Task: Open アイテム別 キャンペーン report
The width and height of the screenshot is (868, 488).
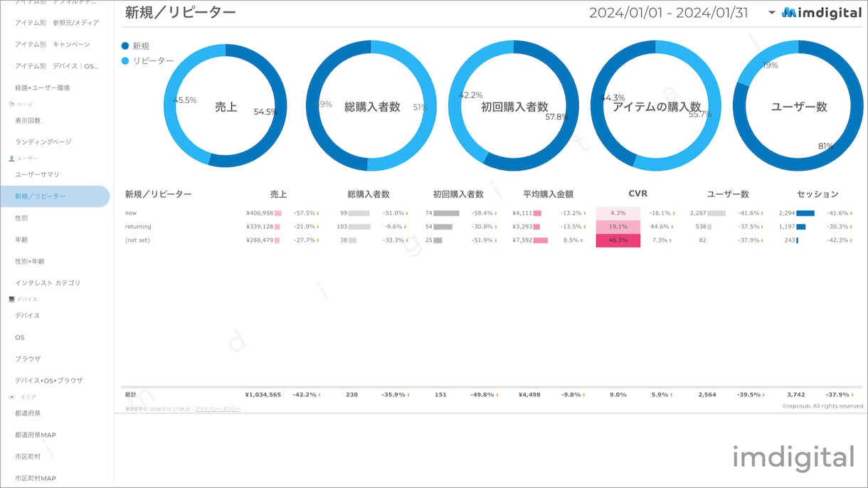Action: click(53, 44)
